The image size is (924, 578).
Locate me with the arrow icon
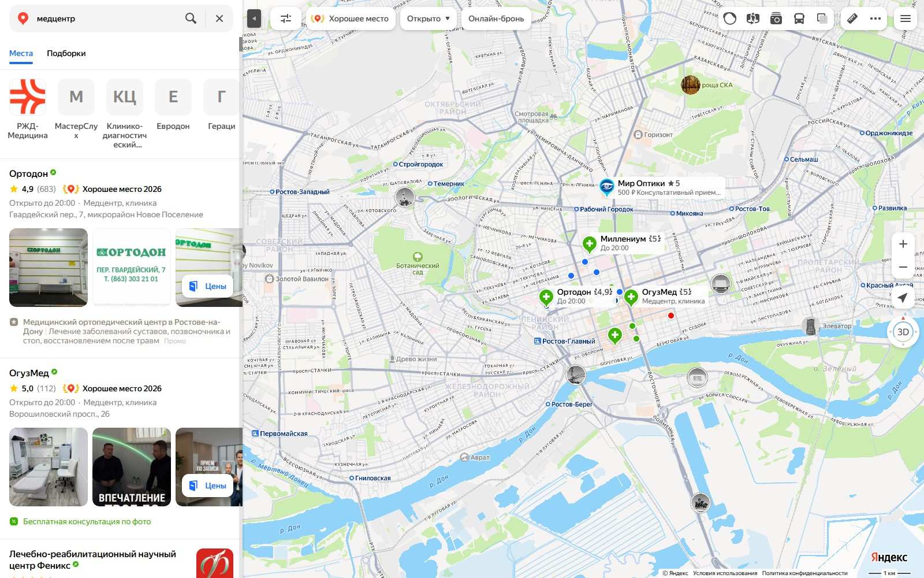coord(903,297)
